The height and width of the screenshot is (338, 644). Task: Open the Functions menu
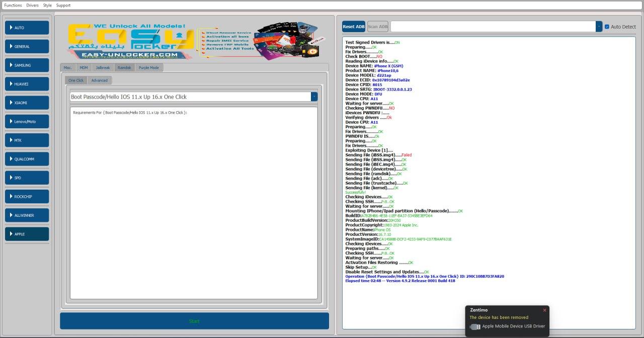click(13, 5)
